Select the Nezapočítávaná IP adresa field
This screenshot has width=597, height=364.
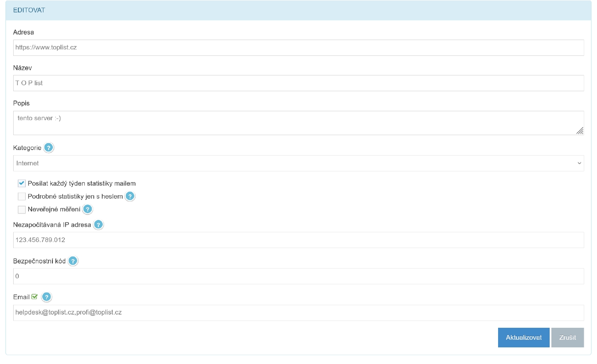(298, 240)
